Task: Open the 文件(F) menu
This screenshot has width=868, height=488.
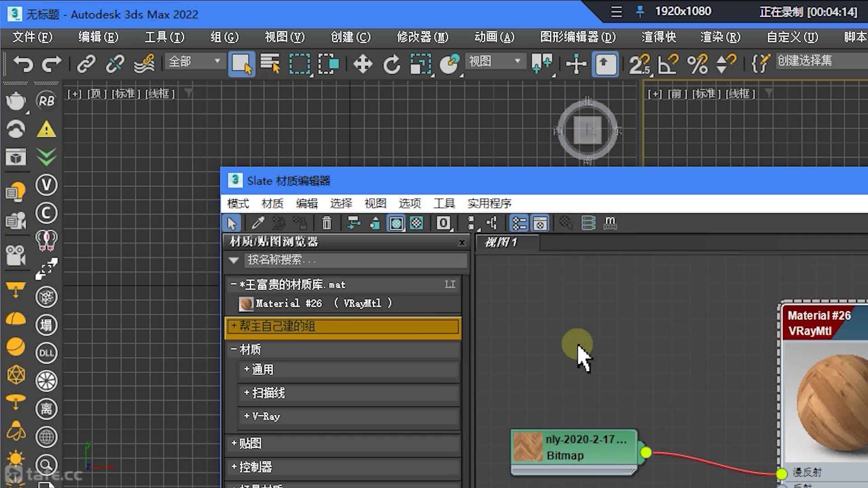Action: 32,37
